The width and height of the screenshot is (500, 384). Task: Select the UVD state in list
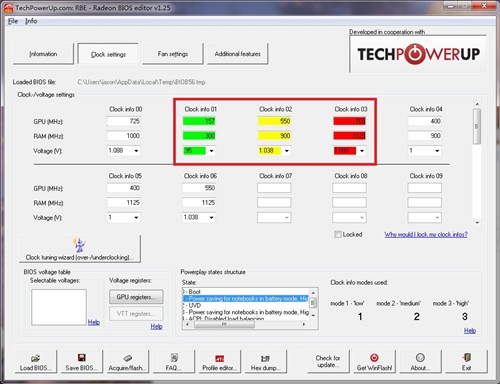(x=246, y=305)
